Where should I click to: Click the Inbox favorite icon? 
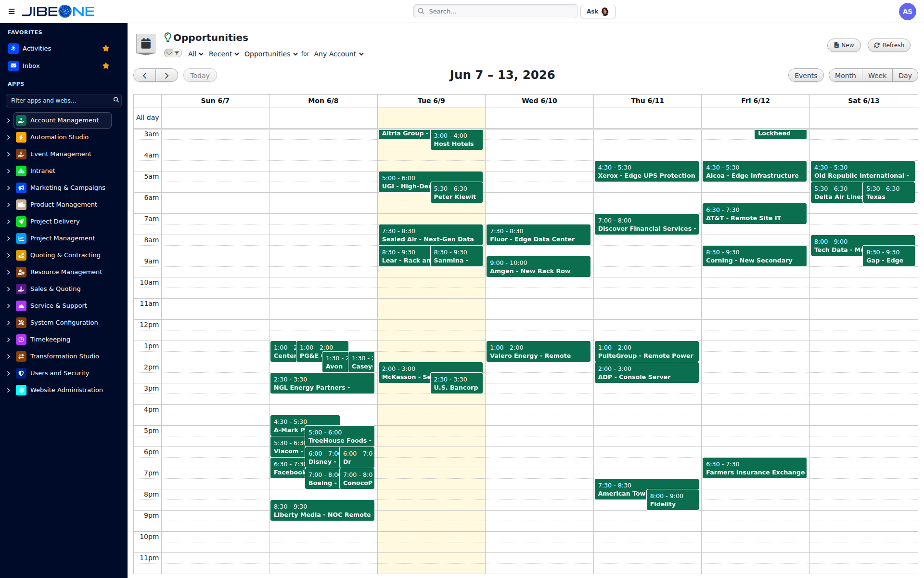click(x=13, y=66)
